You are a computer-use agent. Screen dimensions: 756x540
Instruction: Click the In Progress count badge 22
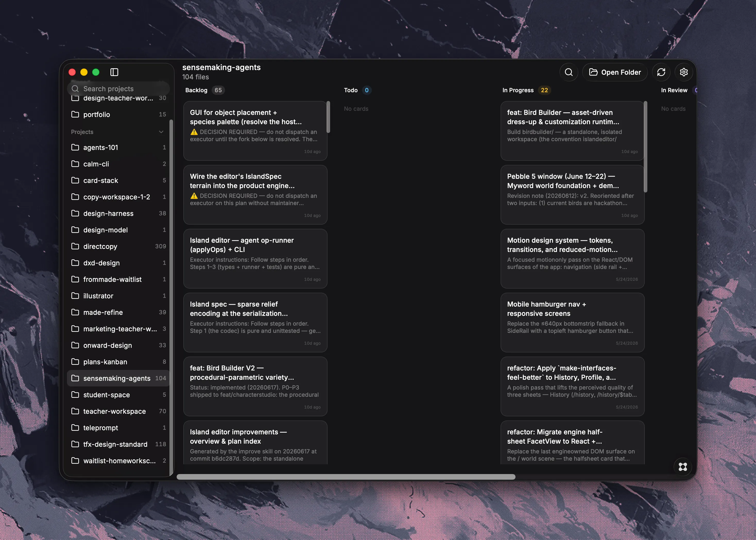coord(544,90)
